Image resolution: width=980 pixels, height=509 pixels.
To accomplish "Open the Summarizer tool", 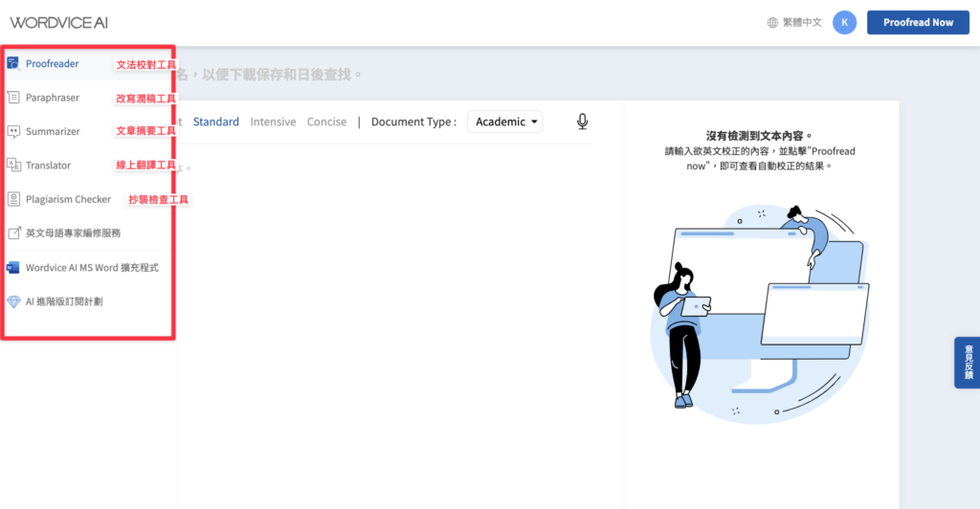I will click(x=53, y=131).
